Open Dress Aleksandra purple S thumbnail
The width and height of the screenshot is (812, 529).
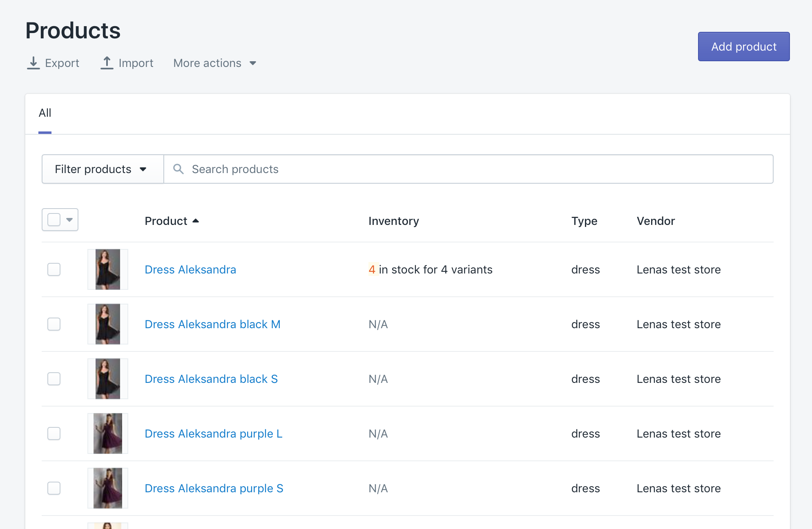[108, 488]
